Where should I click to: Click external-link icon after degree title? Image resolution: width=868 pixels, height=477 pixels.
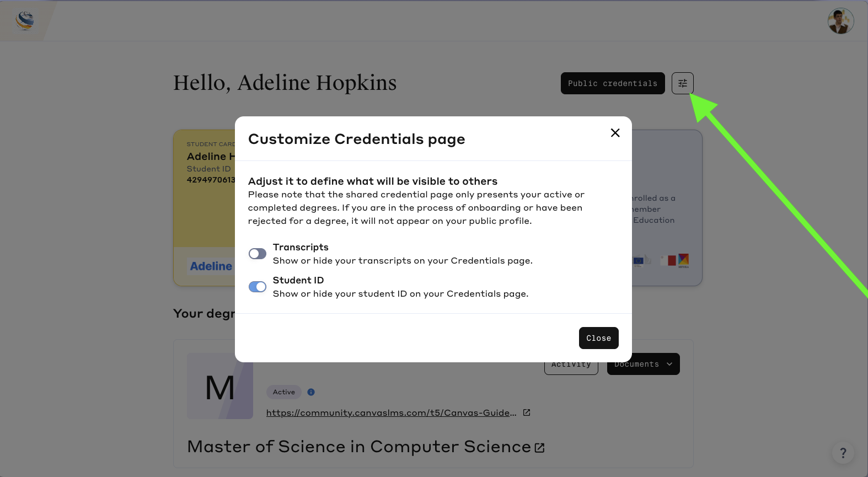coord(540,448)
